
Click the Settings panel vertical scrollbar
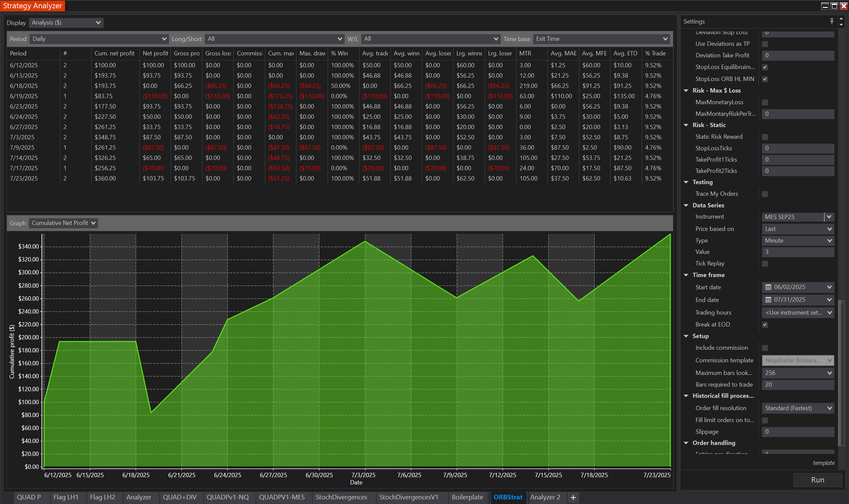coord(841,374)
